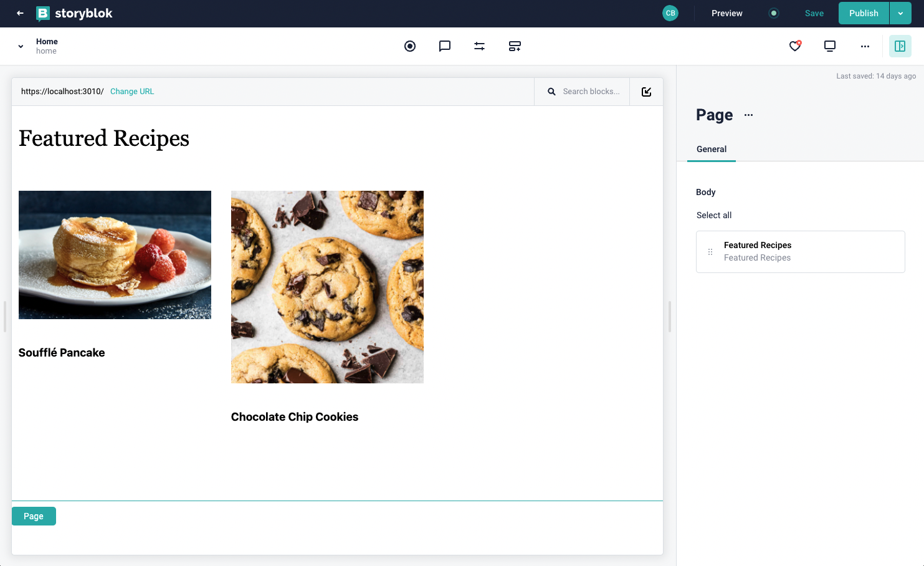Open the toolbar three-dots menu

tap(865, 46)
